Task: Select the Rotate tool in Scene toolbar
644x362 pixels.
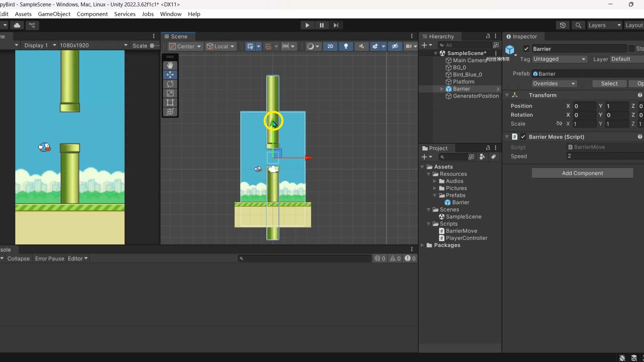Action: pos(170,84)
